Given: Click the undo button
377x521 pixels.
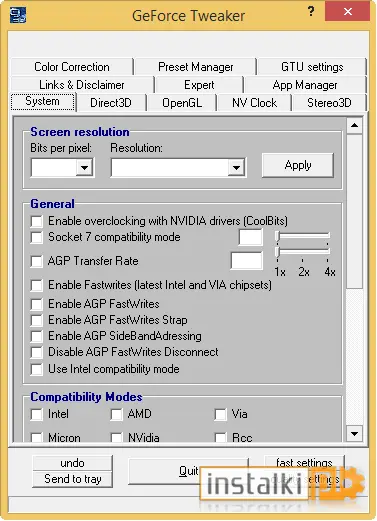Looking at the screenshot, I should click(72, 463).
